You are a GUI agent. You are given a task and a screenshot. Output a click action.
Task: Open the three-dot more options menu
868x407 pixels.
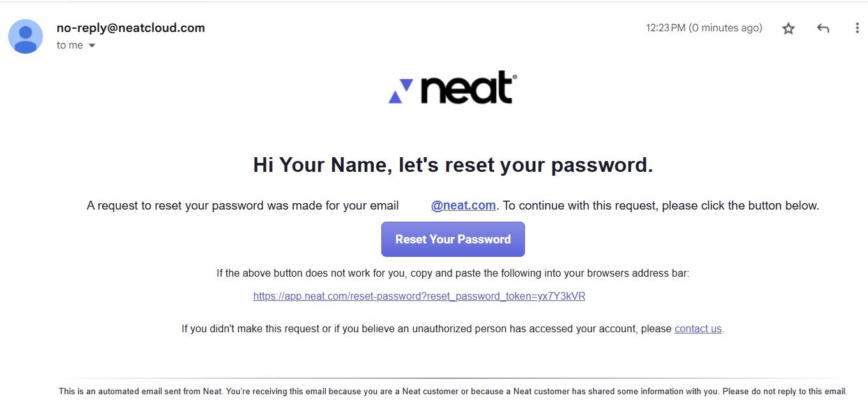[857, 28]
